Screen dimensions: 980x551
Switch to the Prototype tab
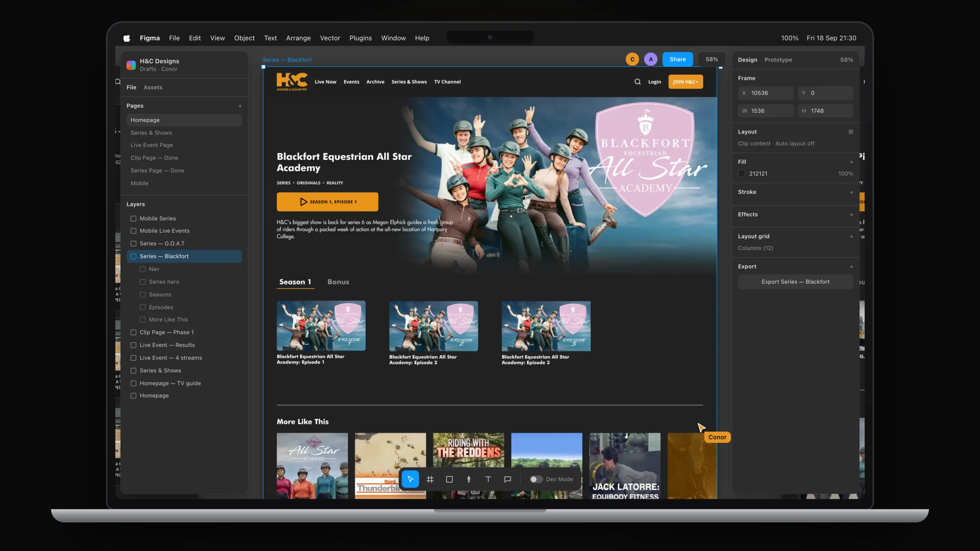(x=778, y=60)
